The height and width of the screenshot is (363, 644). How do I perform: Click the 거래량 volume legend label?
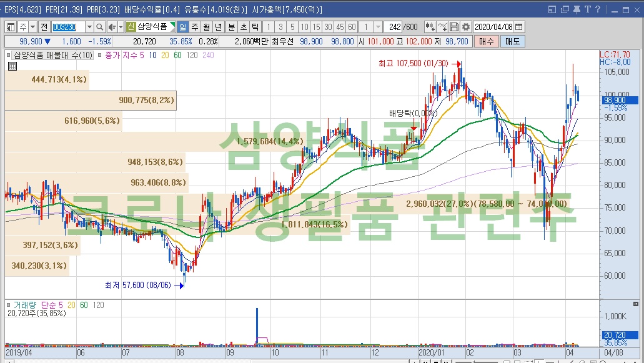24,305
